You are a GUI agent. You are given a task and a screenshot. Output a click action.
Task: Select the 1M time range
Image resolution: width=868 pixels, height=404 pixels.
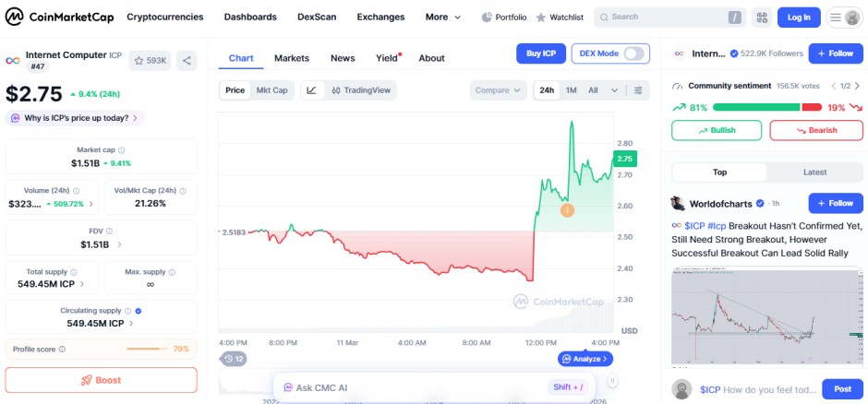point(572,90)
